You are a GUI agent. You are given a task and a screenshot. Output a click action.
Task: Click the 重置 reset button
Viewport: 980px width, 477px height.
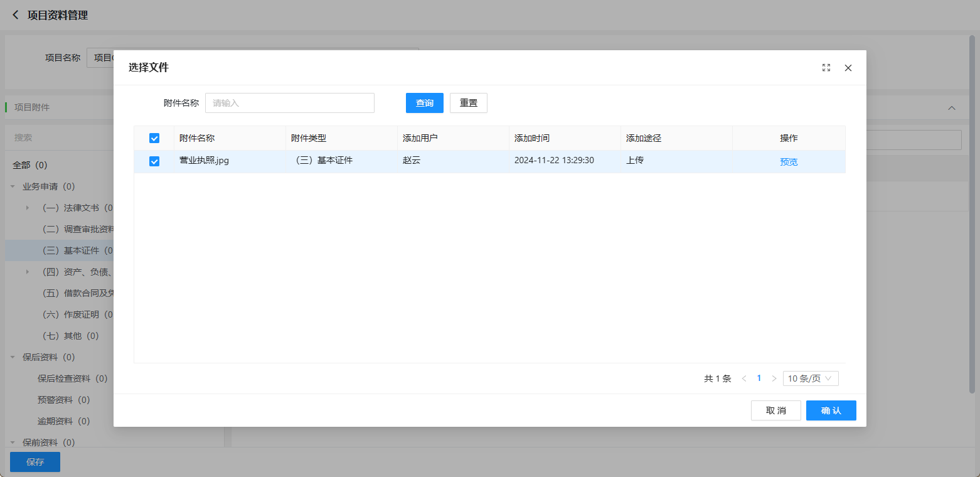468,103
